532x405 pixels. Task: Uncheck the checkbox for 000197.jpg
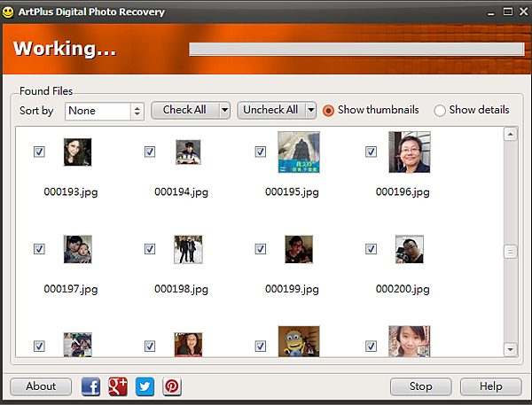point(39,249)
